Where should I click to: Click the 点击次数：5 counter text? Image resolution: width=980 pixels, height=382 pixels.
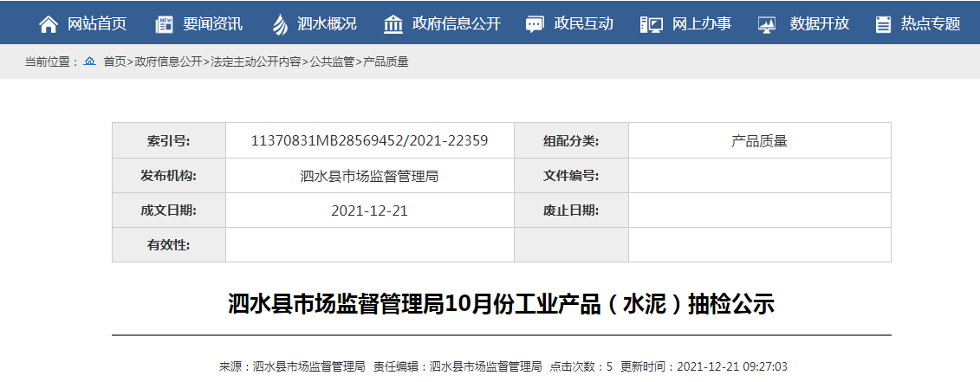[x=581, y=366]
